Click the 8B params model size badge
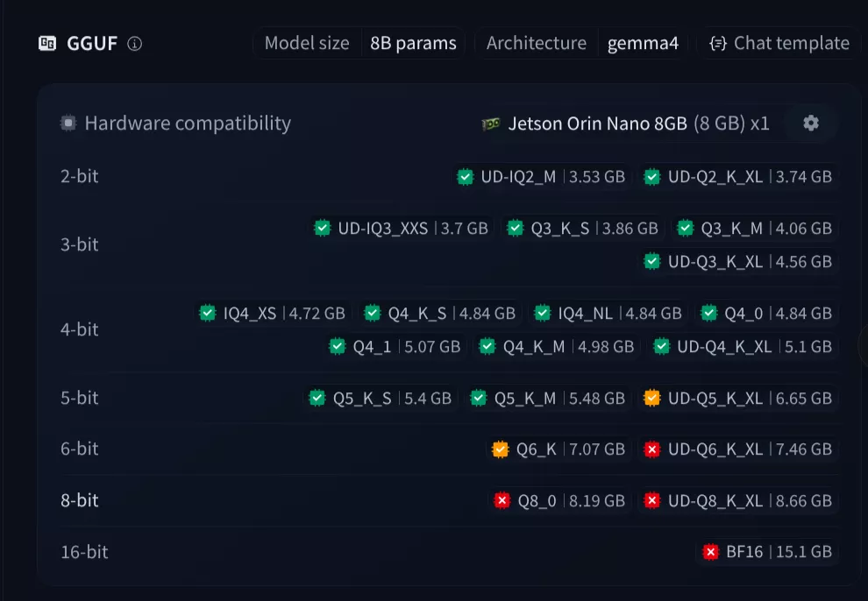The width and height of the screenshot is (868, 601). pyautogui.click(x=413, y=43)
